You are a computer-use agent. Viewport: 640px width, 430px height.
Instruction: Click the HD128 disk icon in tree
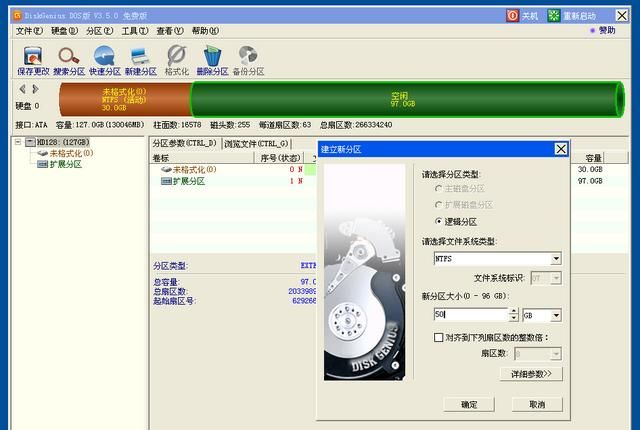(31, 142)
